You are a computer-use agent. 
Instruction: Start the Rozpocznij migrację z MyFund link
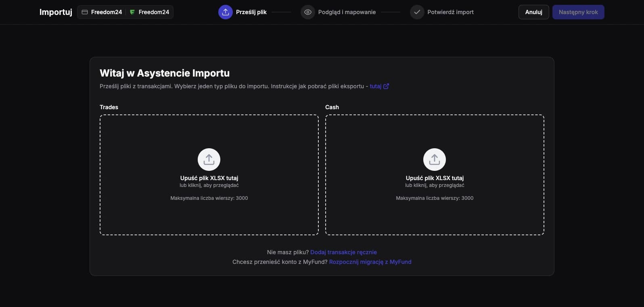tap(370, 262)
